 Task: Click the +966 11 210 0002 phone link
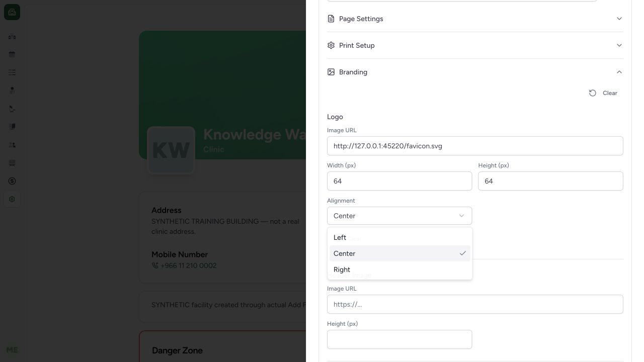coord(188,265)
